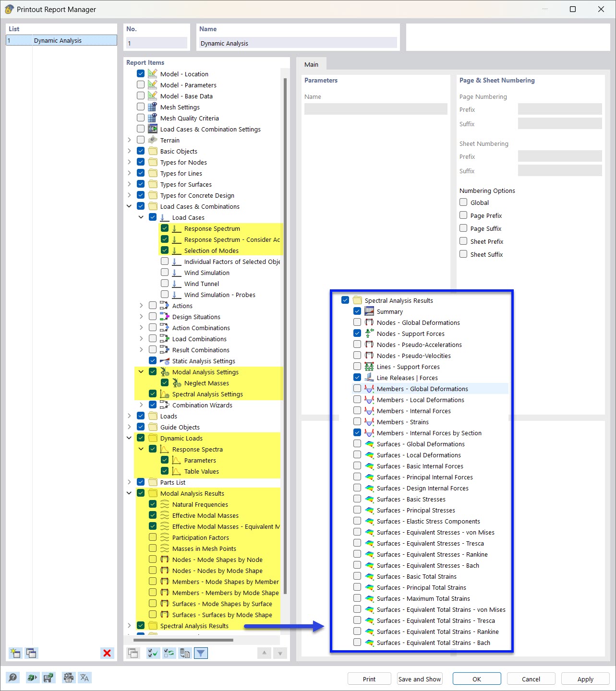Click the select-all checkmarks icon in bottom toolbar
Viewport: 616px width, 691px height.
[x=153, y=653]
